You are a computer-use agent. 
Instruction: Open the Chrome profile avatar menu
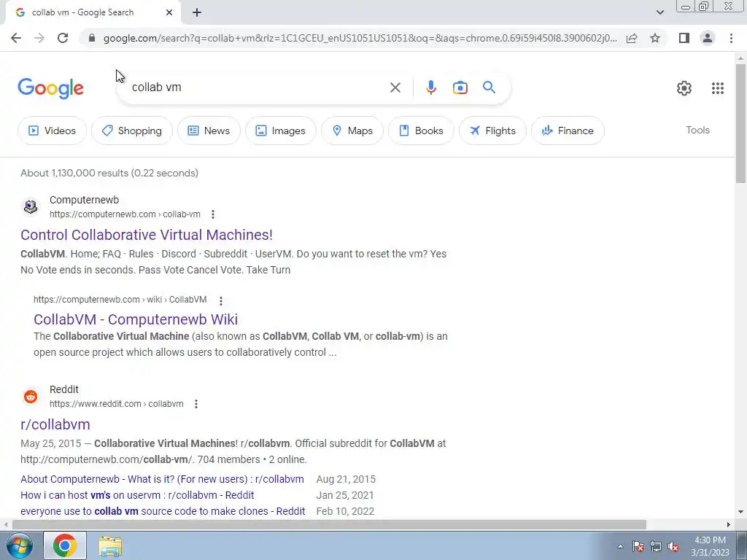pos(708,38)
